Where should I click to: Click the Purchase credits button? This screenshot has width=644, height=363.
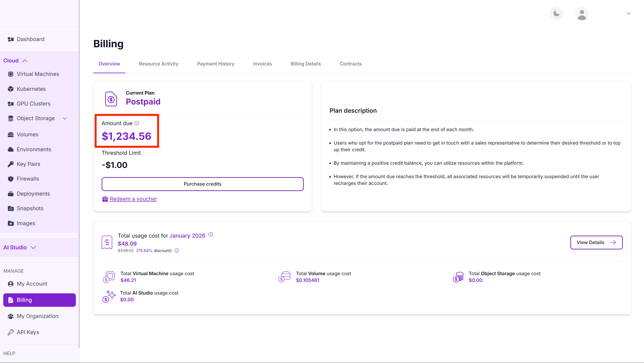coord(202,184)
